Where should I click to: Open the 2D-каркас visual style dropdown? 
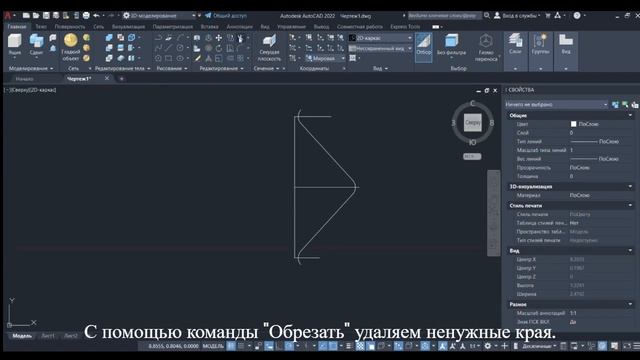381,38
